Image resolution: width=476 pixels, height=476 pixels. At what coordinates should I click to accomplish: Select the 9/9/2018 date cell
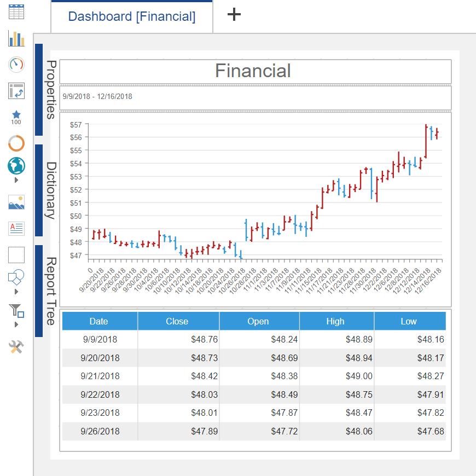click(x=100, y=339)
